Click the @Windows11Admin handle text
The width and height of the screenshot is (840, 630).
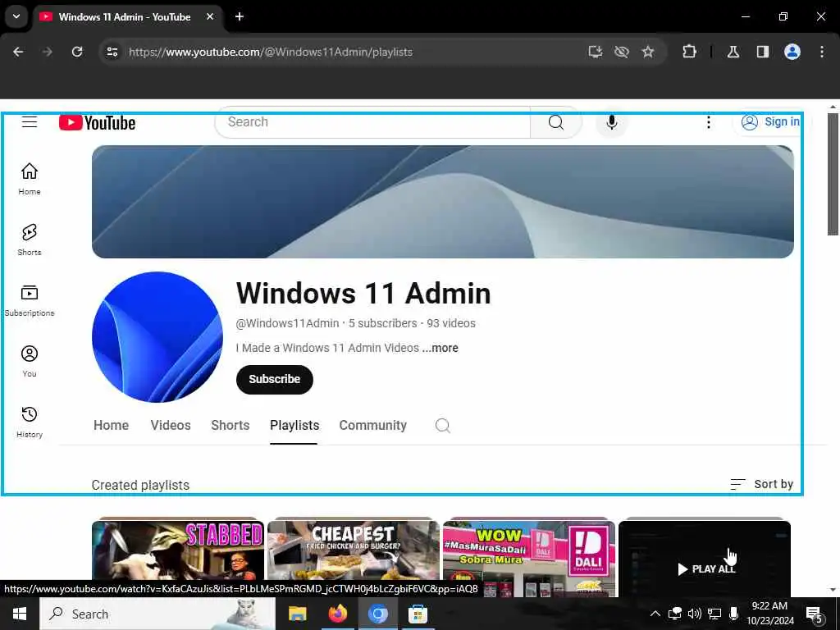click(287, 323)
